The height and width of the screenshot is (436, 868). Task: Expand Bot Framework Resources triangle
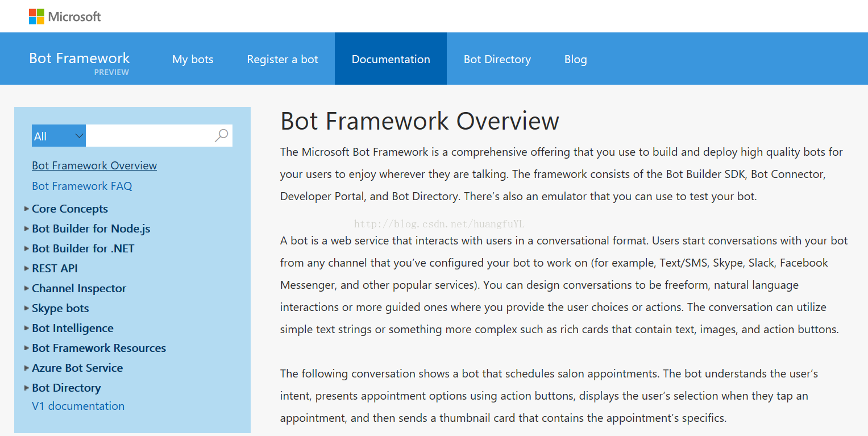pyautogui.click(x=27, y=348)
